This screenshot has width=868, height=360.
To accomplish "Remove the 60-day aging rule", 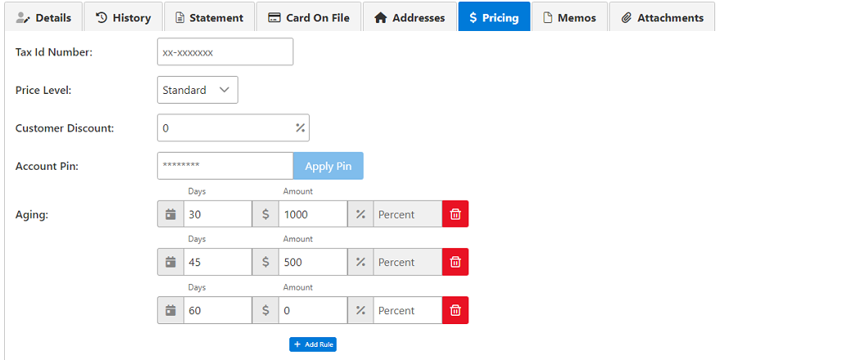I will tap(455, 310).
